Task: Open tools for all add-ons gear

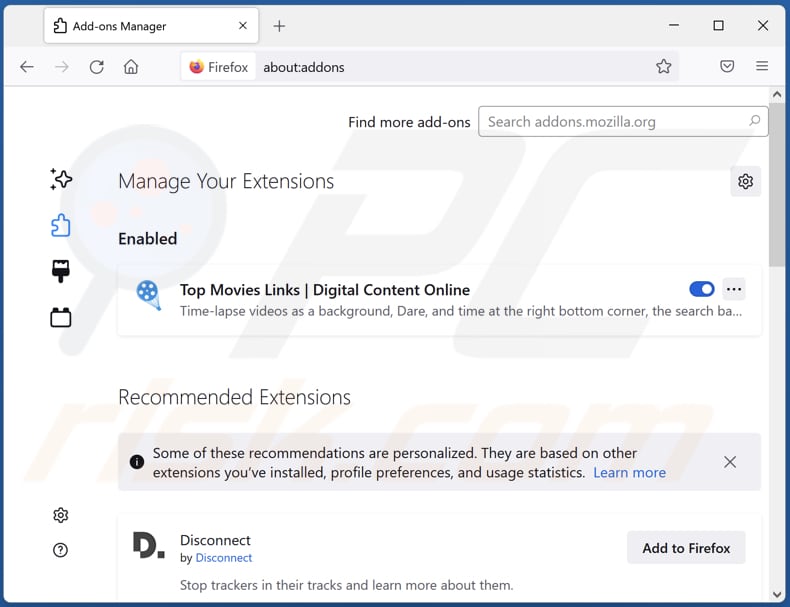Action: pyautogui.click(x=746, y=181)
